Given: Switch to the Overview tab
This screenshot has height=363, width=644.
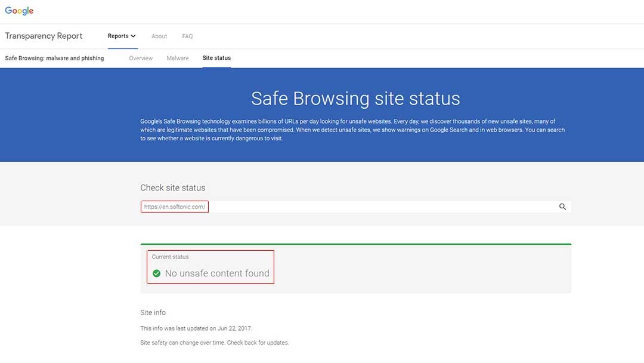Looking at the screenshot, I should (x=141, y=58).
